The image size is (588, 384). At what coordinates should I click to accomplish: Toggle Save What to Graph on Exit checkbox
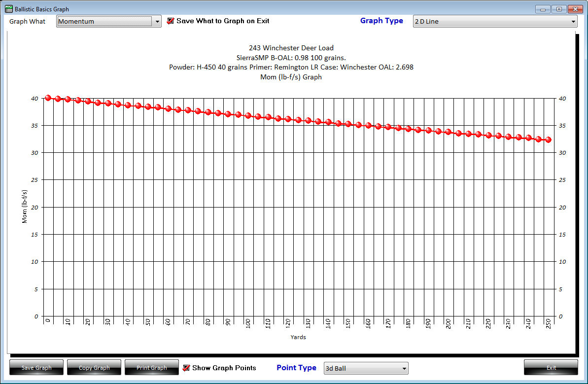click(171, 21)
